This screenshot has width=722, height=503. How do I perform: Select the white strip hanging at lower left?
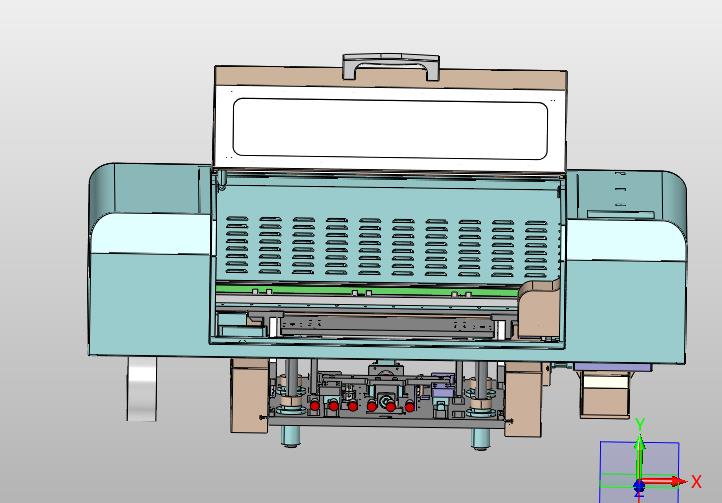[x=142, y=389]
